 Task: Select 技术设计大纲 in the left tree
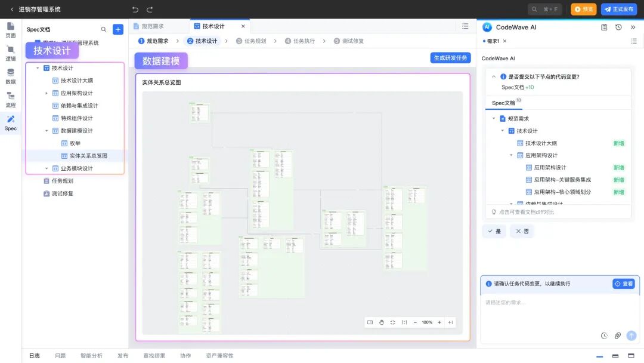[x=76, y=81]
